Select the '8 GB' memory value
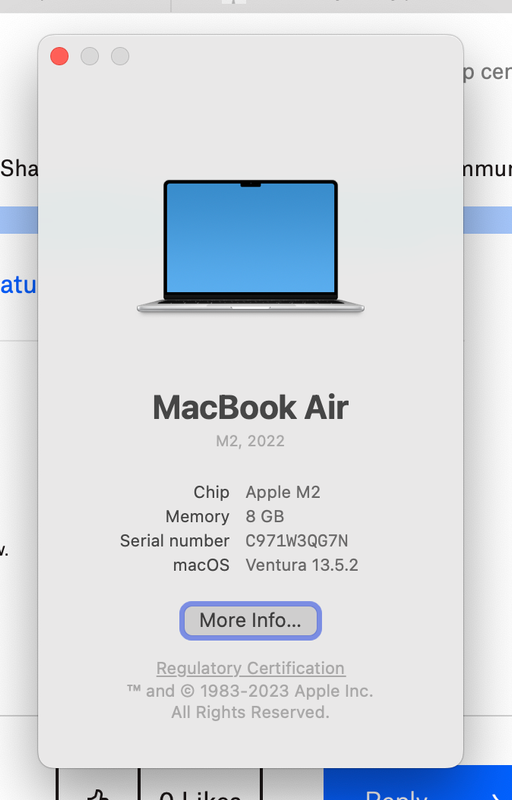Screen dimensions: 512x800 point(265,516)
